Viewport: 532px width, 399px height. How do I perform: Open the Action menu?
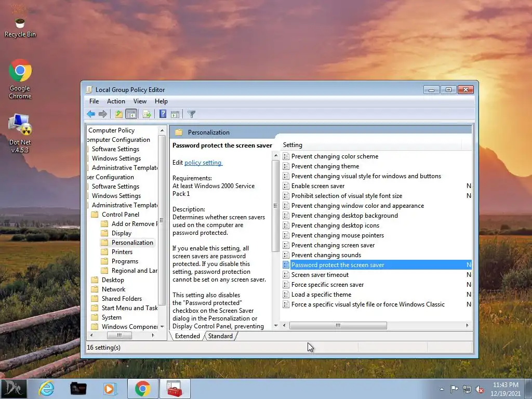[x=116, y=101]
